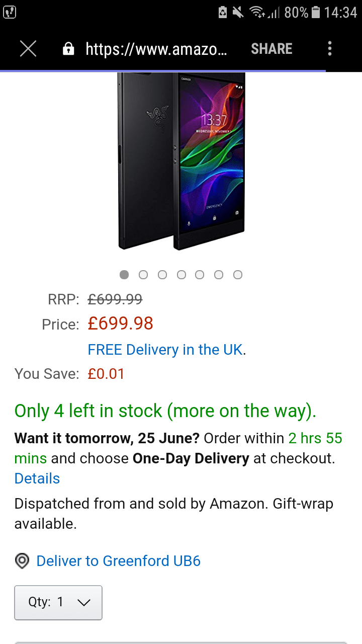This screenshot has width=362, height=644.
Task: Select the first image carousel dot
Action: point(124,275)
